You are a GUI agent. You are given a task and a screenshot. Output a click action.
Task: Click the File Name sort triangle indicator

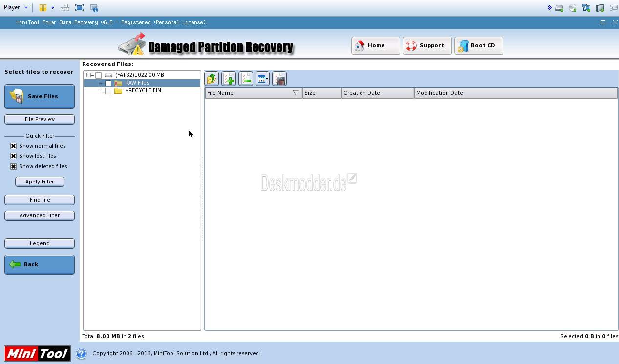(x=296, y=93)
